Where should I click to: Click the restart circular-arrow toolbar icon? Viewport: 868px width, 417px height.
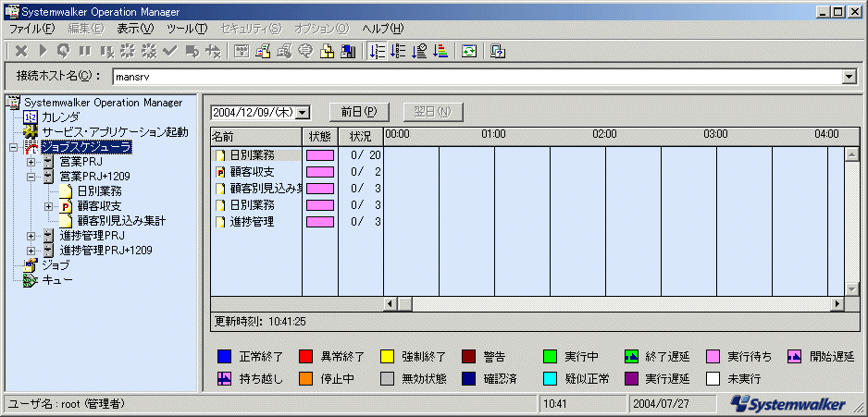click(x=64, y=52)
